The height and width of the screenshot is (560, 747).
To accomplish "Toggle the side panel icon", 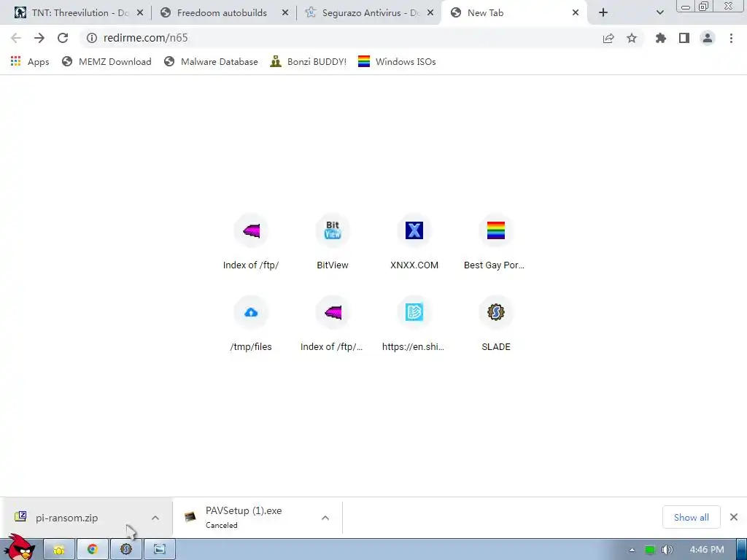I will pos(684,38).
